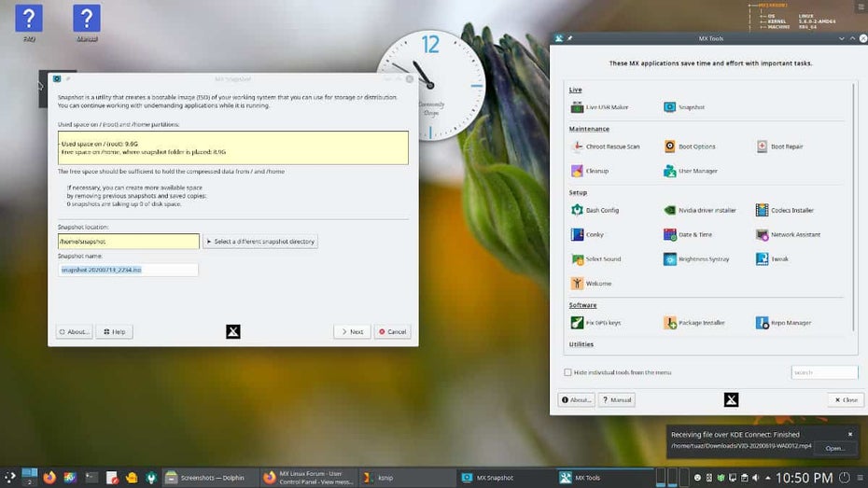This screenshot has height=488, width=868.
Task: Open Bash Config tool
Action: tap(595, 210)
